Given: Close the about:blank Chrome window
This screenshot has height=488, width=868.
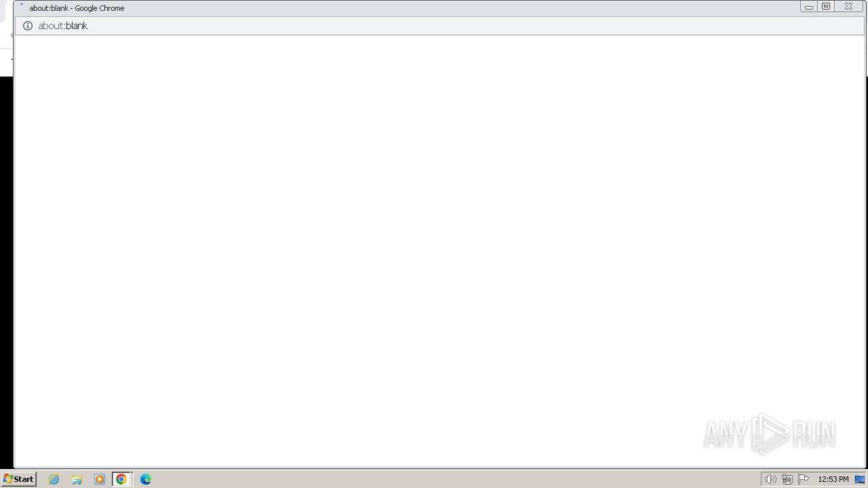Looking at the screenshot, I should coord(849,7).
